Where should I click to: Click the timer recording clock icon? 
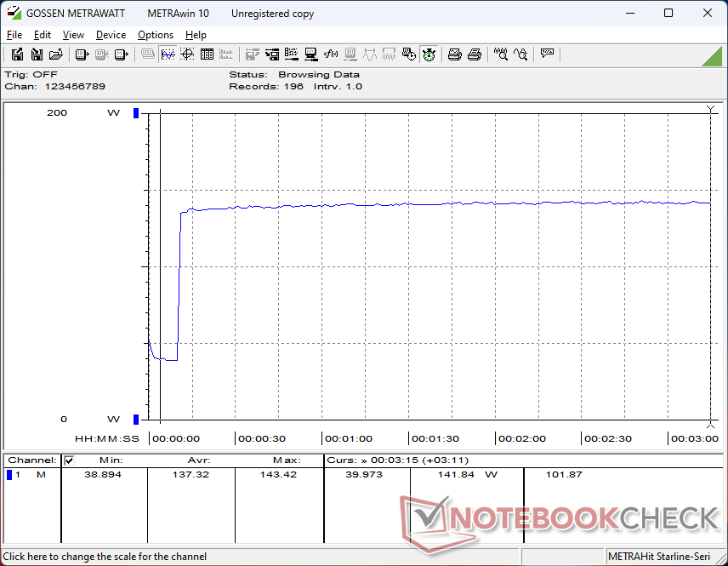[x=409, y=54]
